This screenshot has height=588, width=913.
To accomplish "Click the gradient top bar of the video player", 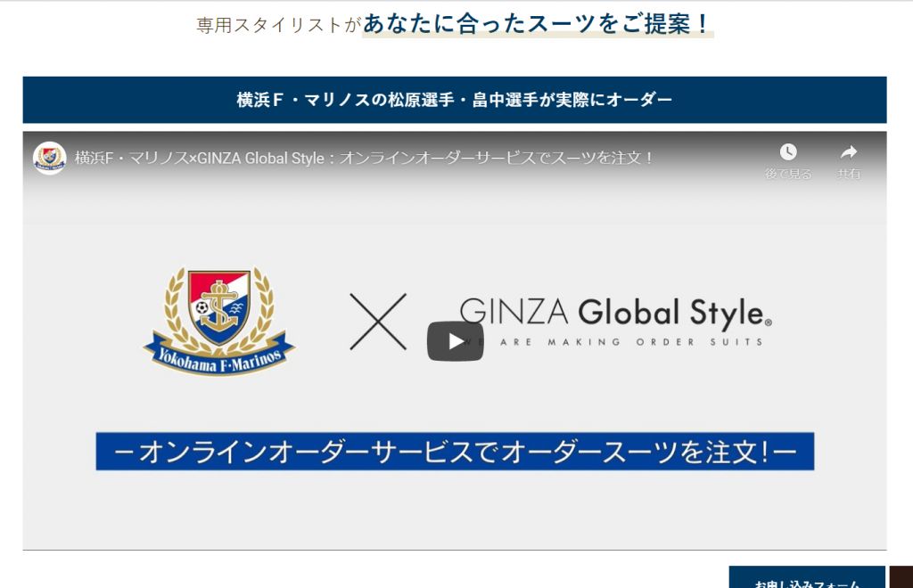I will pos(455,159).
